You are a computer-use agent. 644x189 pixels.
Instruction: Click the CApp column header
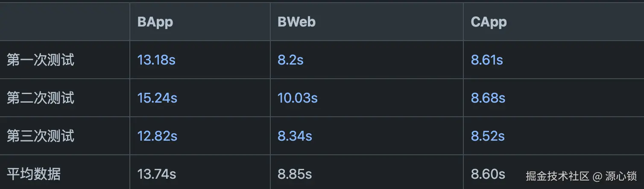[x=489, y=22]
